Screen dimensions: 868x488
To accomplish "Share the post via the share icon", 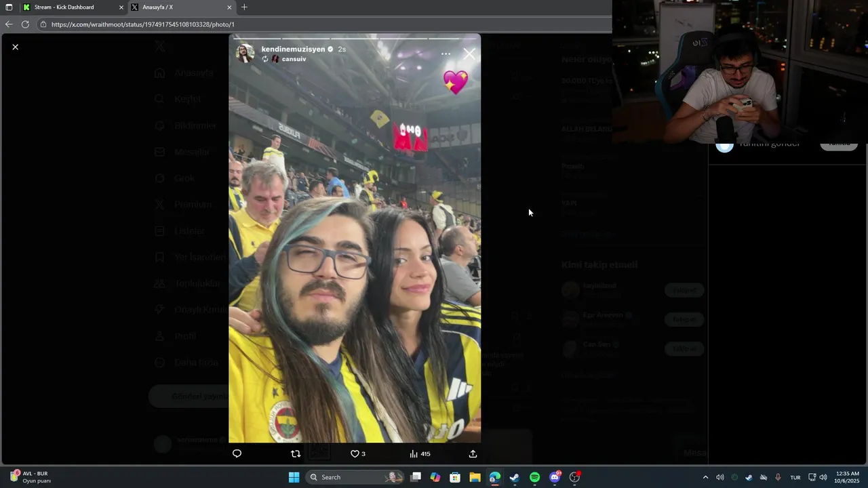I will 473,453.
